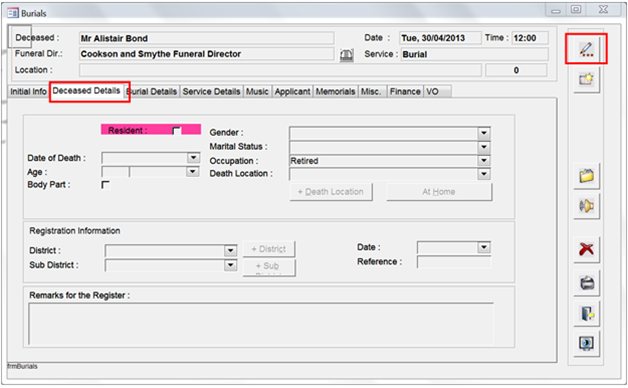Click the Remarks for the Register text box
628x388 pixels.
click(261, 324)
